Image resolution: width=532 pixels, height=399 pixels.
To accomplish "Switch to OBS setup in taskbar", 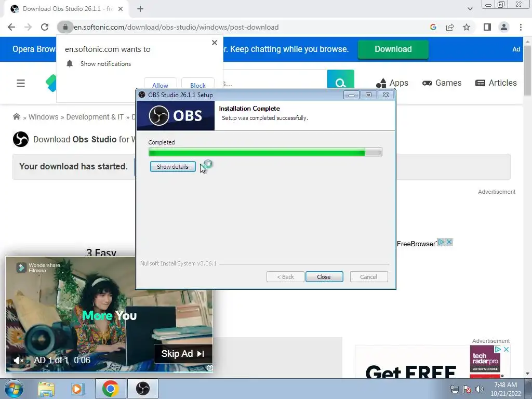I will 143,389.
